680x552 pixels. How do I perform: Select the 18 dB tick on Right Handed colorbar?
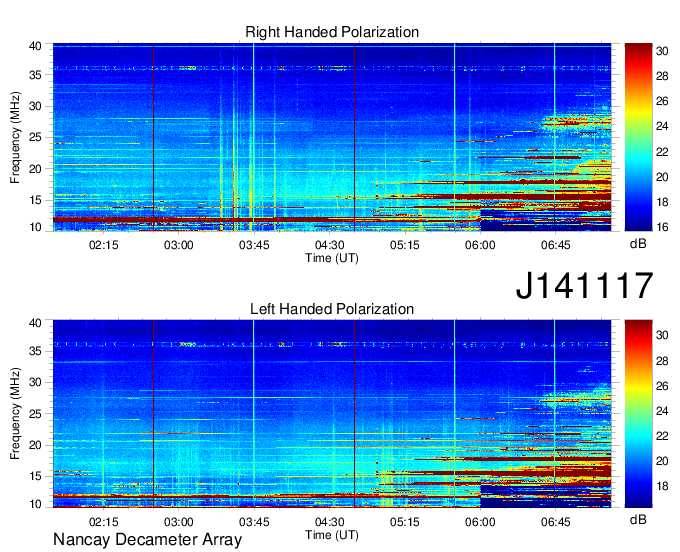pos(662,202)
